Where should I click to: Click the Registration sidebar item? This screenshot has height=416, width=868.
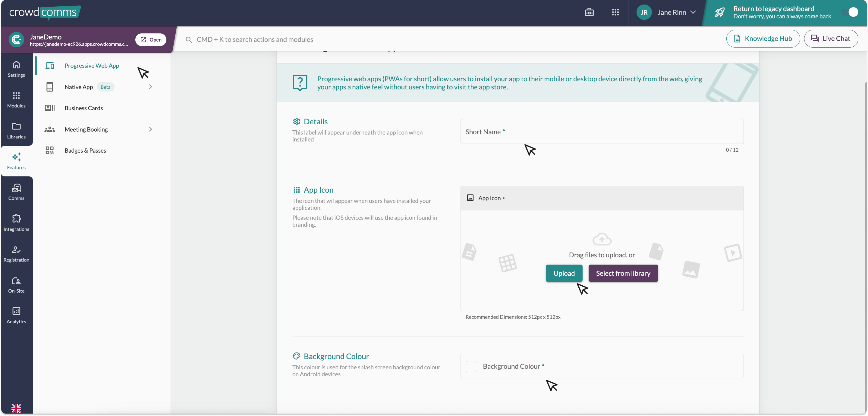coord(16,253)
